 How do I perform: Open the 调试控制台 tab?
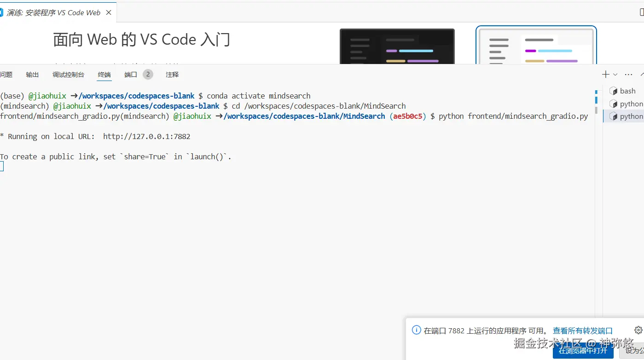68,75
